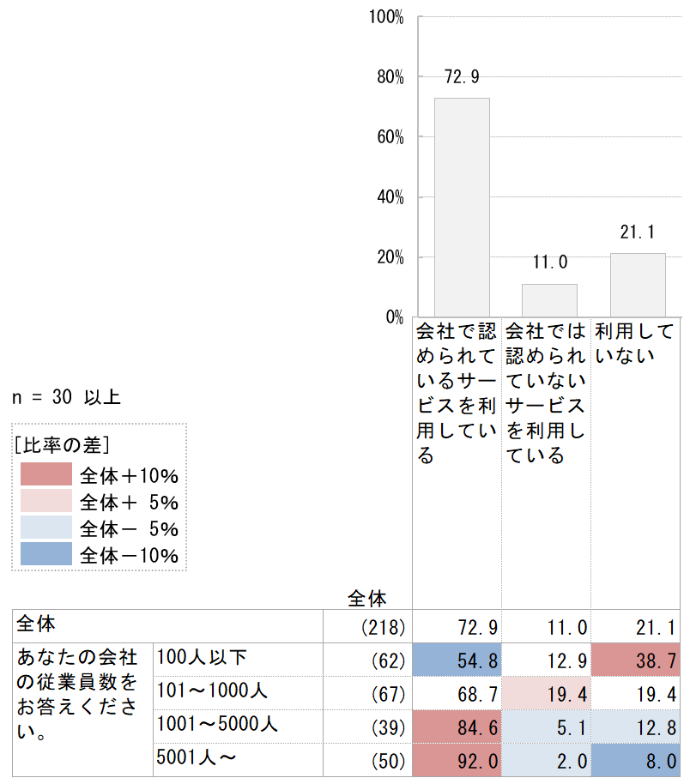Screen dimensions: 690x784
Task: Select the cell showing 92.0
Action: point(457,760)
